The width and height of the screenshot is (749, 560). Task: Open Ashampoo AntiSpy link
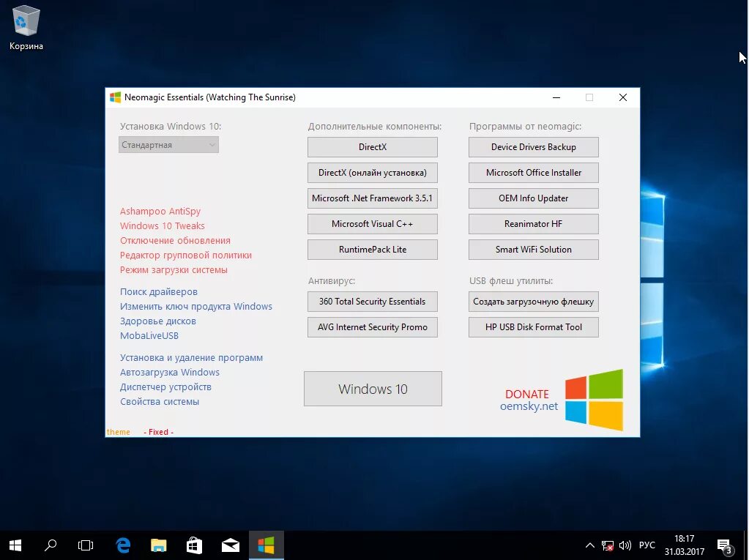pos(160,211)
